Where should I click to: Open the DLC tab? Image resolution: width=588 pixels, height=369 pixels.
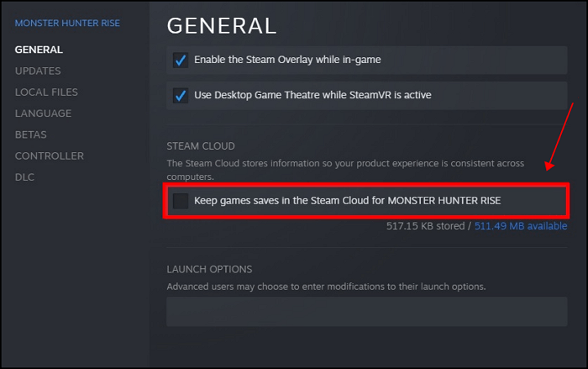(x=25, y=177)
